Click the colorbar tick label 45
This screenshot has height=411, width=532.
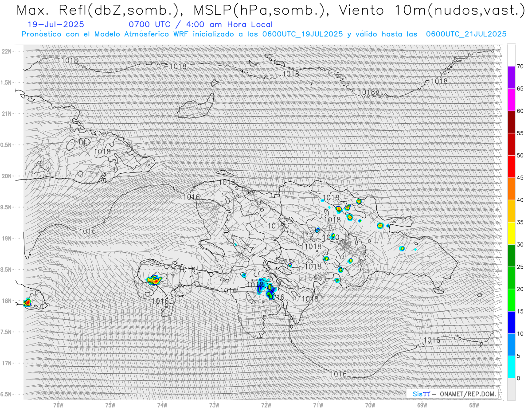point(520,178)
